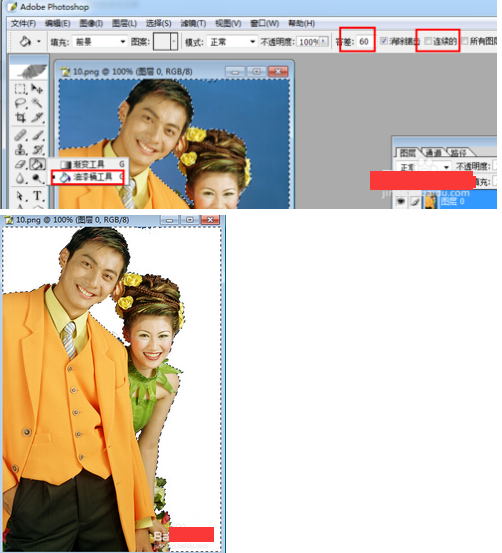This screenshot has width=502, height=553.
Task: Select the Healing Brush tool
Action: pyautogui.click(x=20, y=135)
